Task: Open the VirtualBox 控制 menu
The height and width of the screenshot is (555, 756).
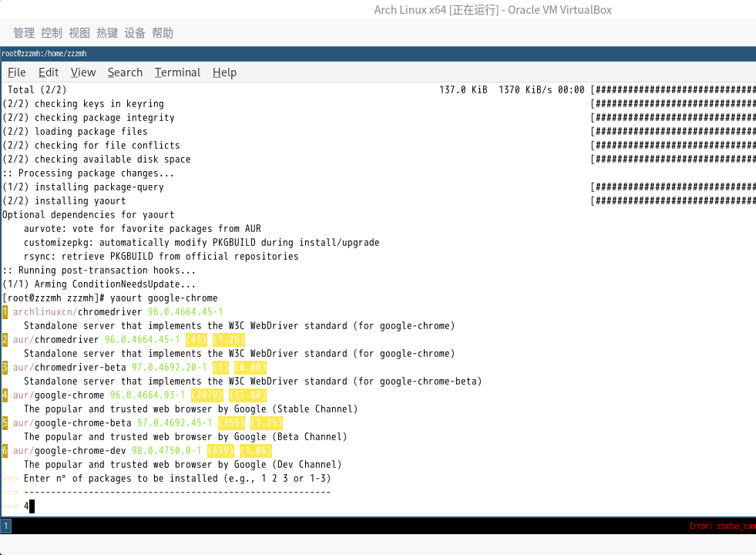Action: 52,33
